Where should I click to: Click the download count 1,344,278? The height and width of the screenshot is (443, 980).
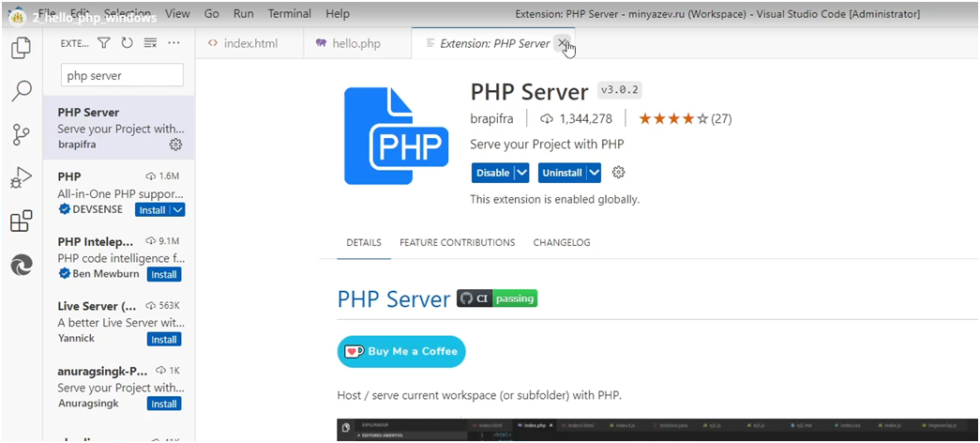coord(576,119)
